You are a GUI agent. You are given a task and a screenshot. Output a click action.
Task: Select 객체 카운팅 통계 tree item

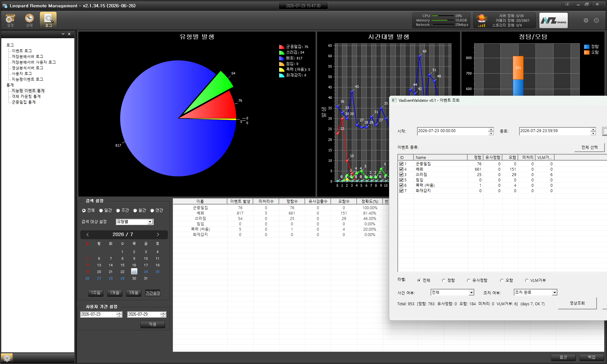[x=26, y=96]
